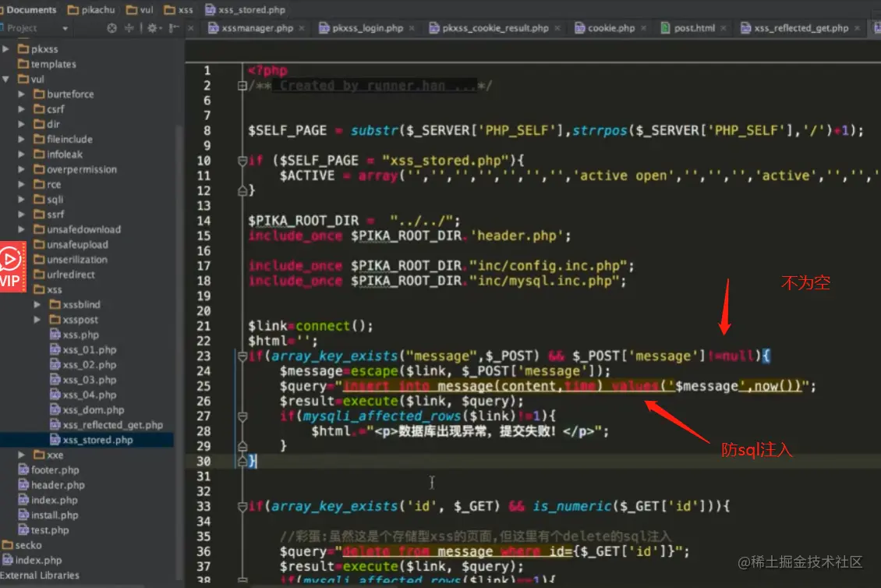Expand the fileinclude folder arrow
881x588 pixels.
[x=21, y=140]
